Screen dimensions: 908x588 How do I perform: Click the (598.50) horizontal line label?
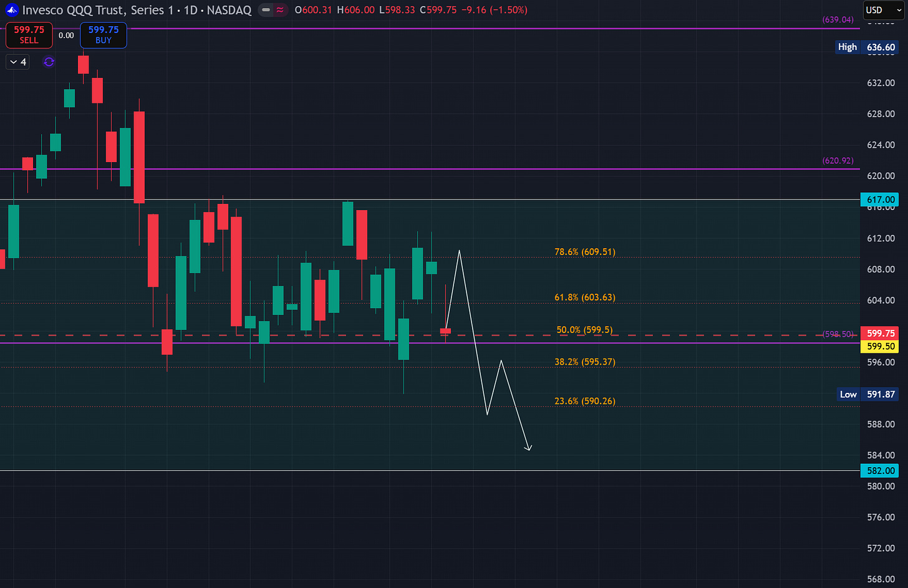point(838,334)
